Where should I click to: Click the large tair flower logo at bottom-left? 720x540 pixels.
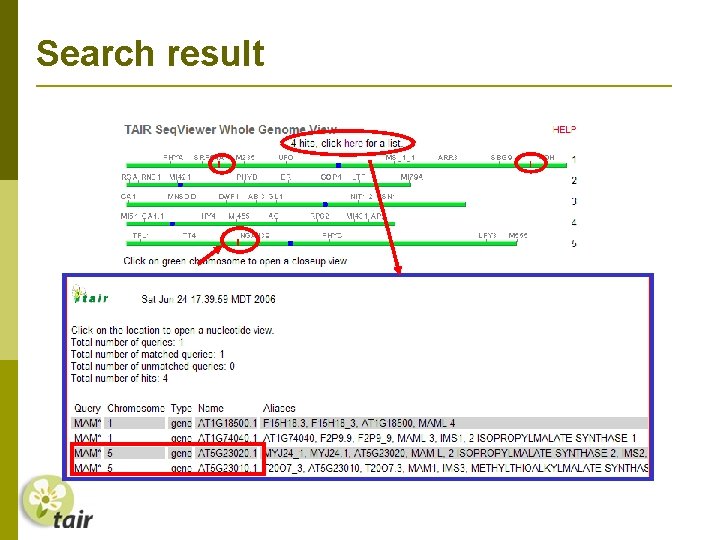click(57, 503)
